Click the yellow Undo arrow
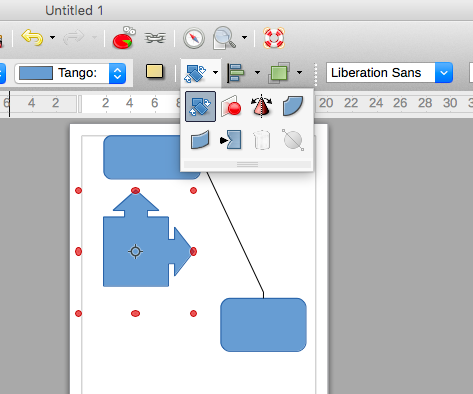The image size is (473, 394). pos(32,37)
